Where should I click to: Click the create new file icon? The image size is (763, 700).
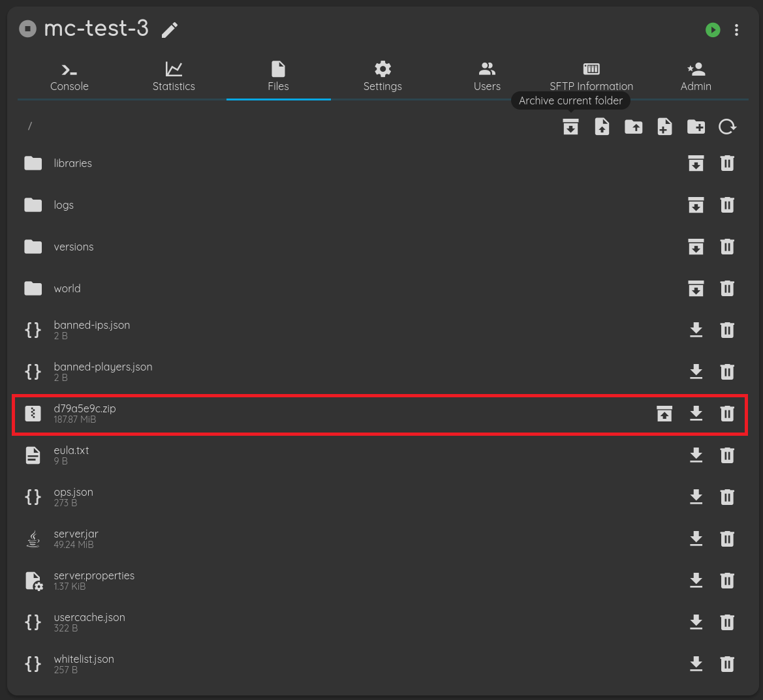tap(664, 127)
